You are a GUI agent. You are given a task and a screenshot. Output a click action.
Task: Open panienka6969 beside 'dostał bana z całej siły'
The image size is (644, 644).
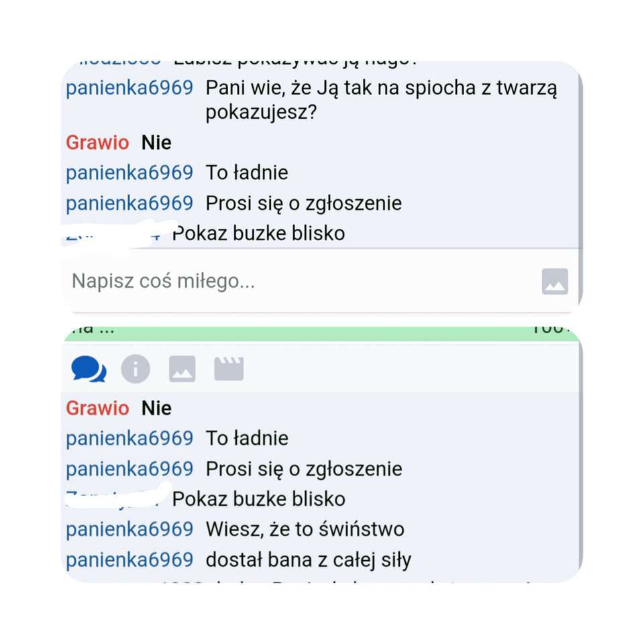(x=129, y=560)
